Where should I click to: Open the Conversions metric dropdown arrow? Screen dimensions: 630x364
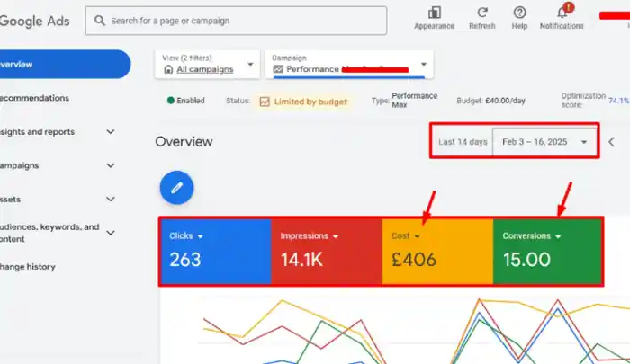[558, 236]
